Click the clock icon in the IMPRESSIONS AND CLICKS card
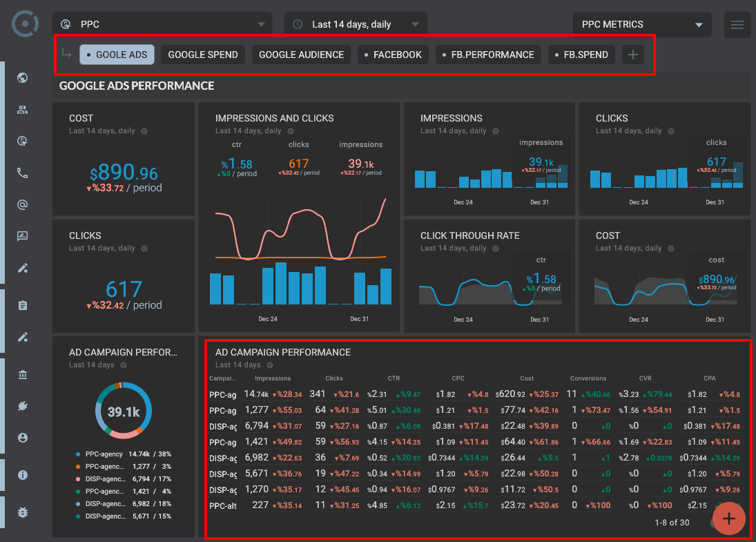 click(x=291, y=131)
